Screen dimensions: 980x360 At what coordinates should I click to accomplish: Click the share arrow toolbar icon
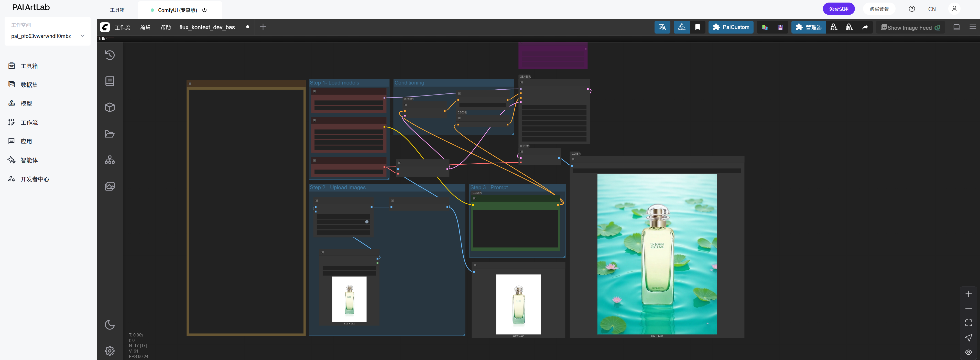(x=865, y=27)
